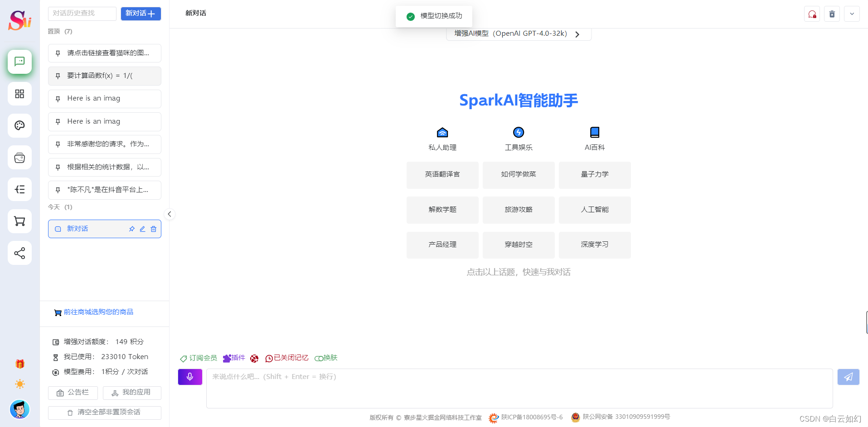This screenshot has width=868, height=427.
Task: Open the apps grid sidebar icon
Action: click(x=19, y=94)
